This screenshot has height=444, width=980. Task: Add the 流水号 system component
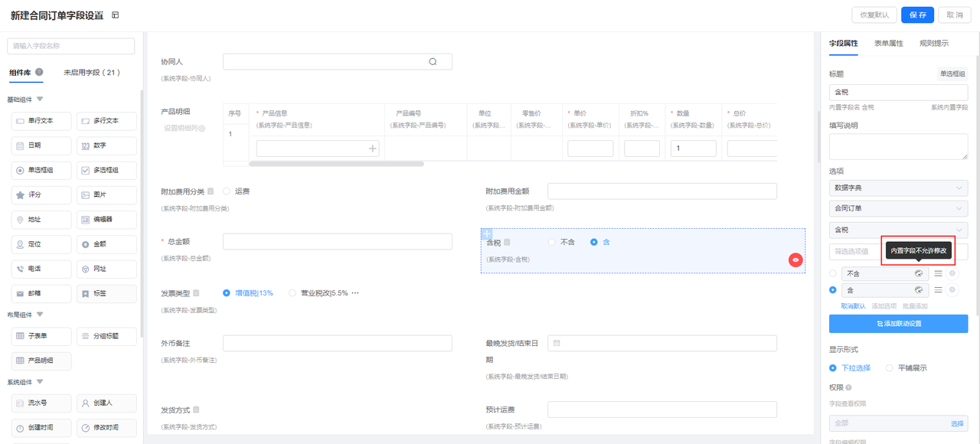click(x=42, y=403)
